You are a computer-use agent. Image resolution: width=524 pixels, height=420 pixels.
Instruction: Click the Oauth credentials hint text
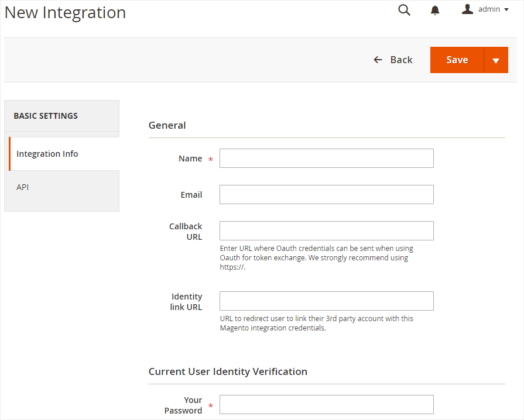pyautogui.click(x=317, y=258)
